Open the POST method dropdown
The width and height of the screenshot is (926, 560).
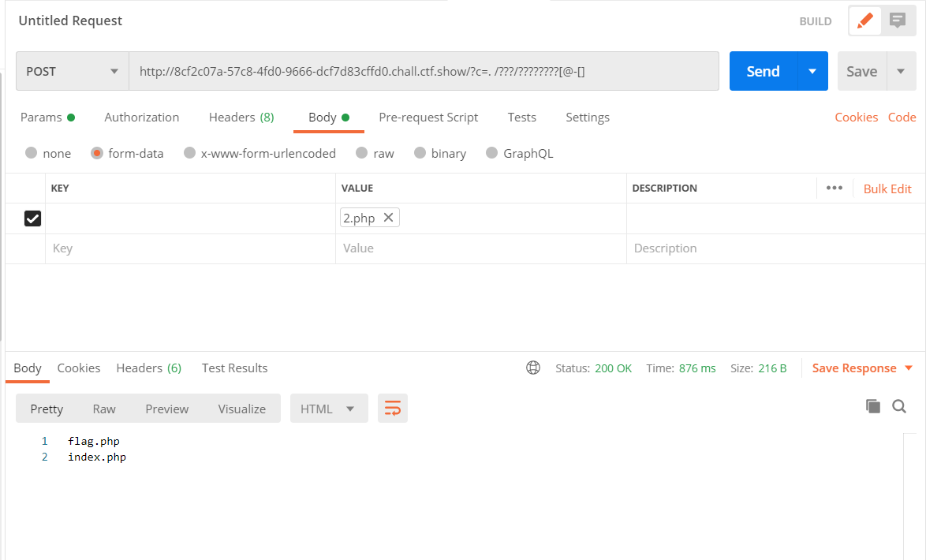(72, 71)
